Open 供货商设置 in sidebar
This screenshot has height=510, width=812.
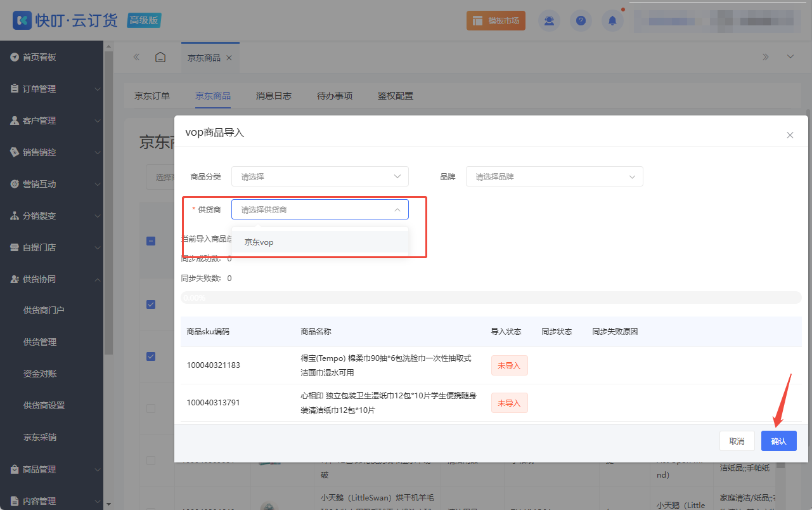pos(44,405)
